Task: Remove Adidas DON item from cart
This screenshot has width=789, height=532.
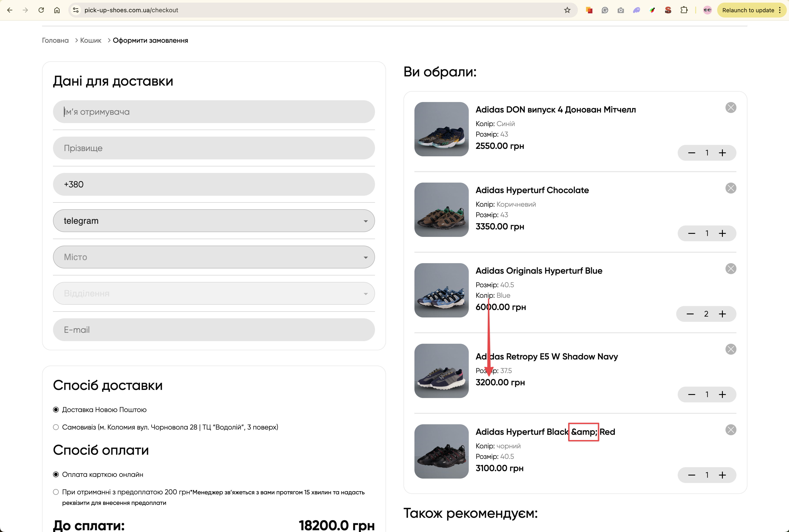Action: [x=731, y=107]
